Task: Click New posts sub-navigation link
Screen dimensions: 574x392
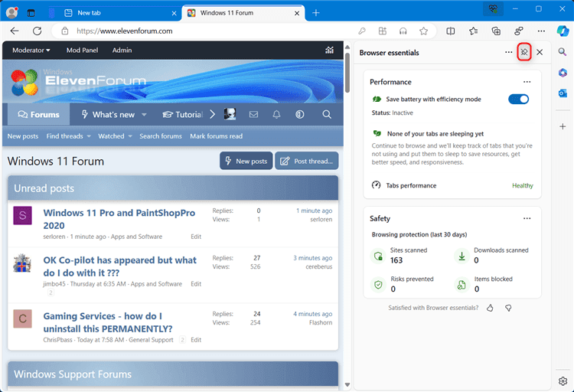Action: pos(23,136)
